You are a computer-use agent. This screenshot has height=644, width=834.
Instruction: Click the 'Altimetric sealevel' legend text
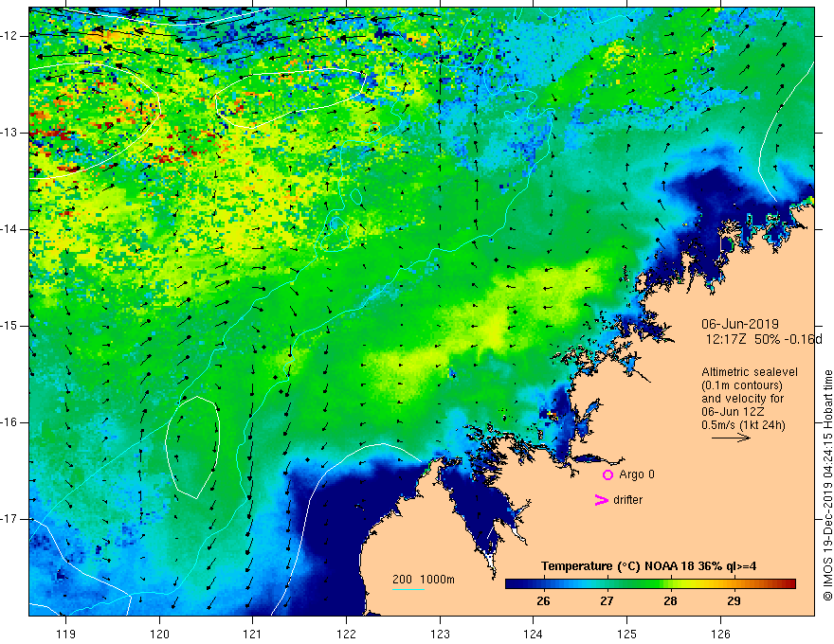click(x=750, y=372)
